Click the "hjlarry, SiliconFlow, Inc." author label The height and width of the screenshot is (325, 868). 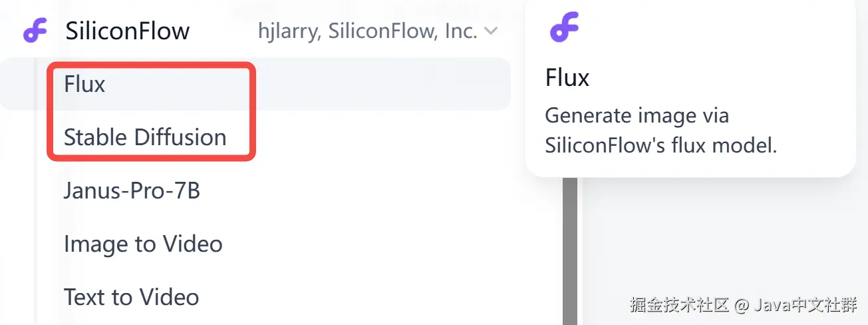[367, 31]
